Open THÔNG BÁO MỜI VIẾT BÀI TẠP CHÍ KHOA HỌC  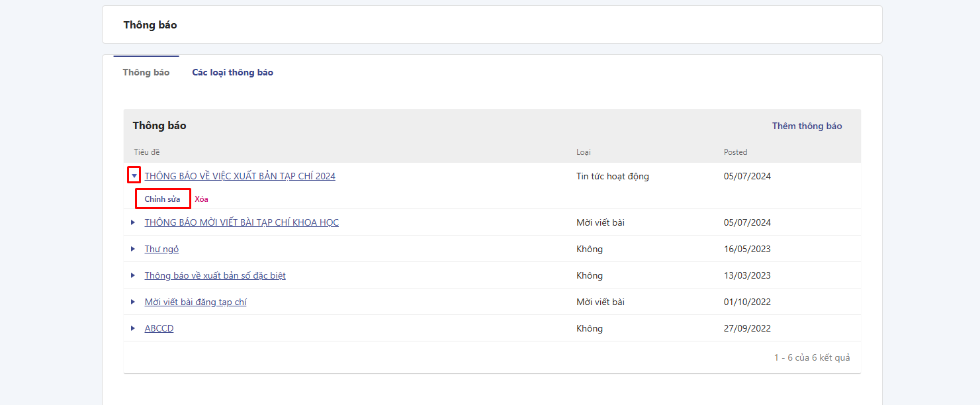pyautogui.click(x=242, y=222)
